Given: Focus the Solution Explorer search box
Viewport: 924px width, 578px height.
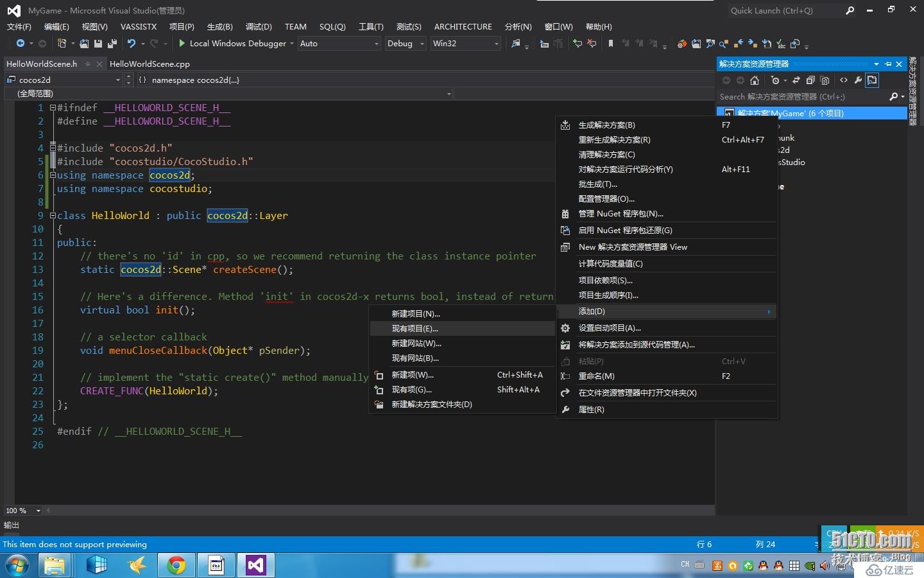Looking at the screenshot, I should (x=802, y=96).
